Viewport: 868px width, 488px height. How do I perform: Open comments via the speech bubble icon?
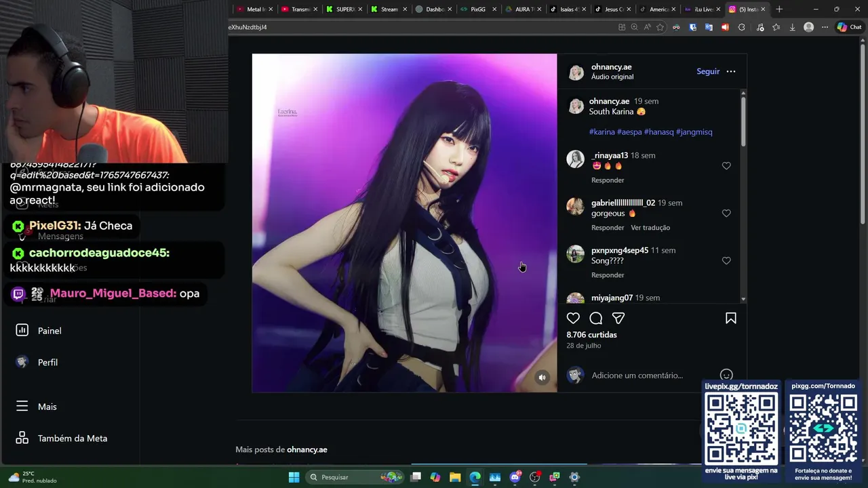click(x=596, y=319)
